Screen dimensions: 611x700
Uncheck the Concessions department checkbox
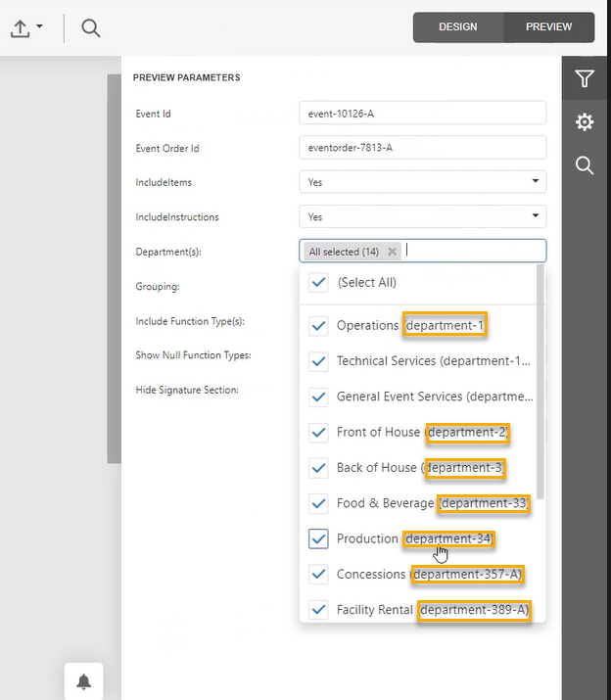pos(318,575)
